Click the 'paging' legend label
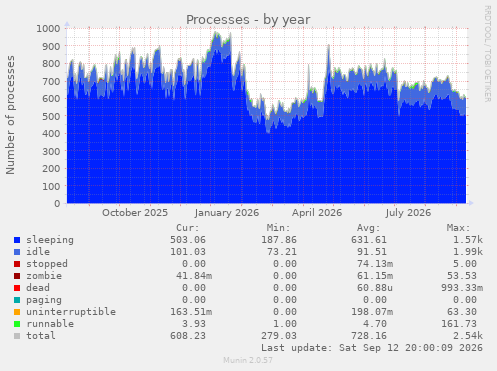This screenshot has width=497, height=371. pyautogui.click(x=44, y=300)
